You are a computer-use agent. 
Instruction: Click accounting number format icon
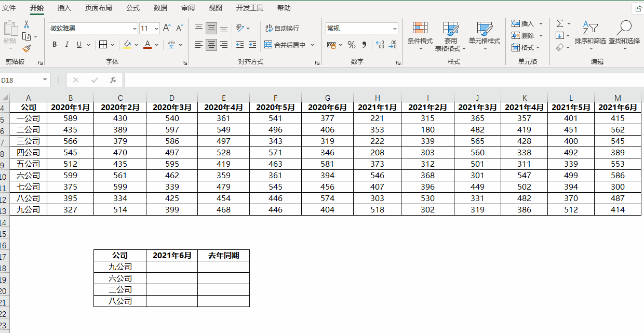(331, 45)
